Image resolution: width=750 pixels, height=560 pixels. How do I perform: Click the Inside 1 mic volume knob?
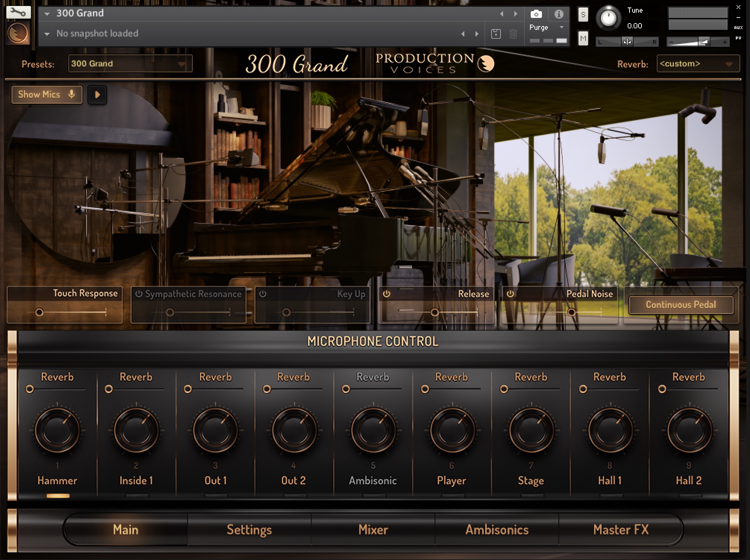136,430
